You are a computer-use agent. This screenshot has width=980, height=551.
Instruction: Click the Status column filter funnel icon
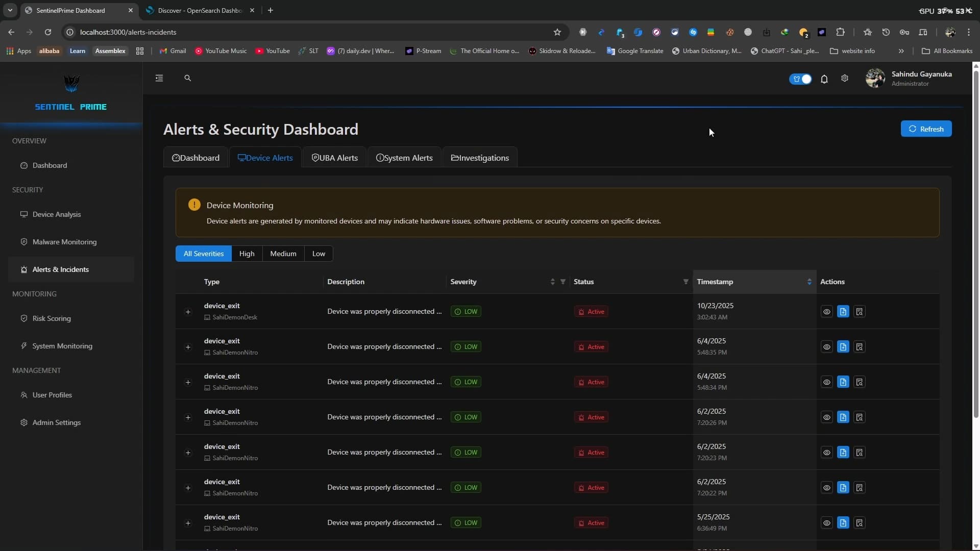click(685, 282)
